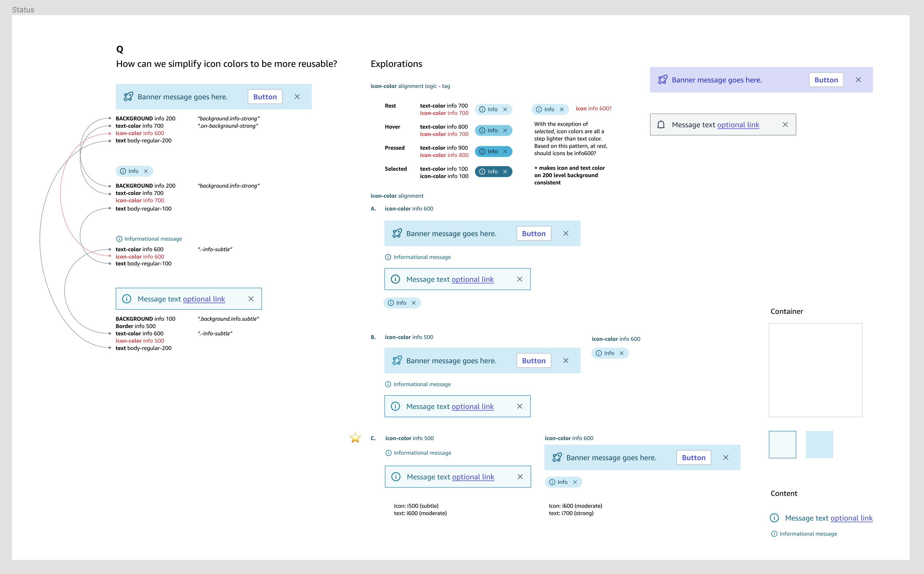Close the banner under option A
Image resolution: width=924 pixels, height=574 pixels.
(566, 233)
